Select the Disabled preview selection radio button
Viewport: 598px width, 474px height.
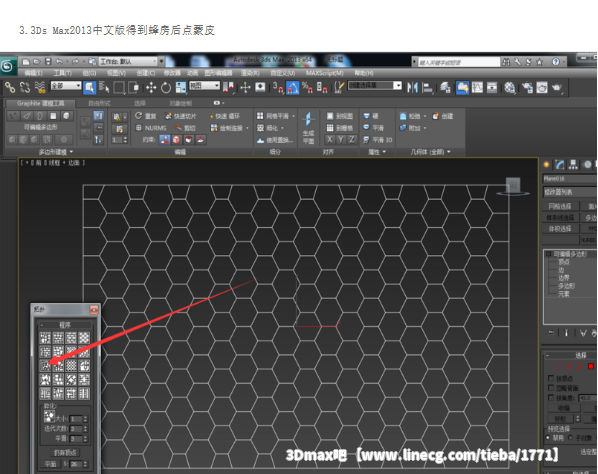tap(548, 437)
